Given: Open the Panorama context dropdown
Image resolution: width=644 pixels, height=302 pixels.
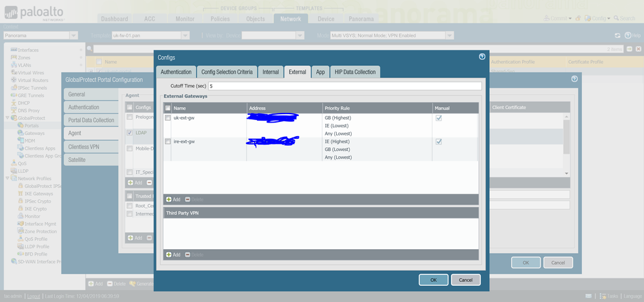Looking at the screenshot, I should [40, 35].
